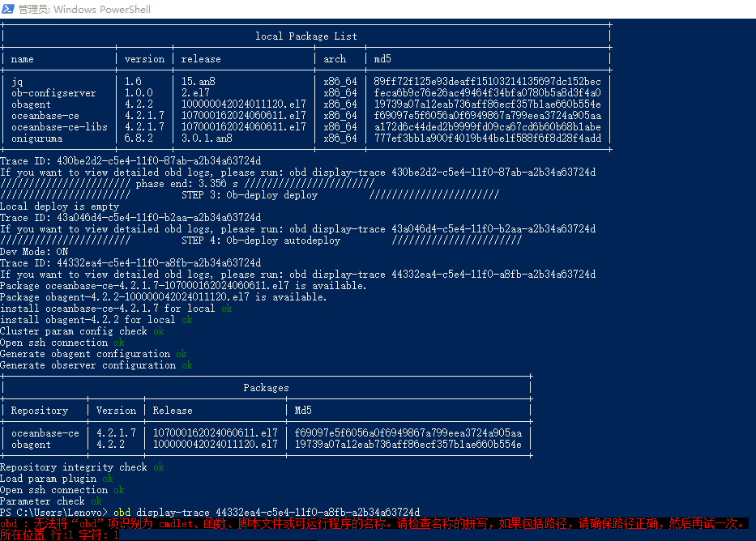Click the Dev Mode: ON text
The image size is (756, 541).
[x=34, y=252]
